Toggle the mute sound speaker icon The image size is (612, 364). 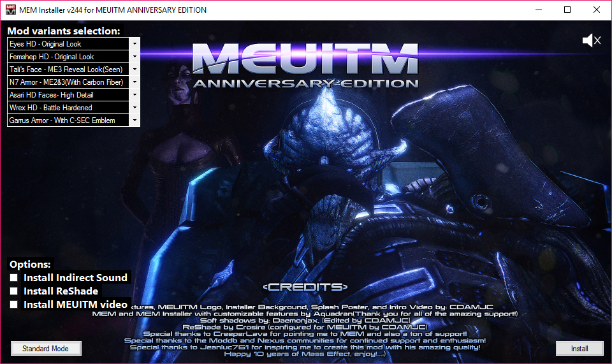tap(592, 40)
